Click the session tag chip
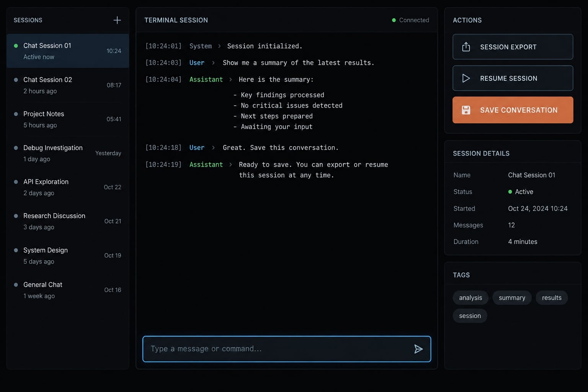Image resolution: width=588 pixels, height=392 pixels. point(470,316)
